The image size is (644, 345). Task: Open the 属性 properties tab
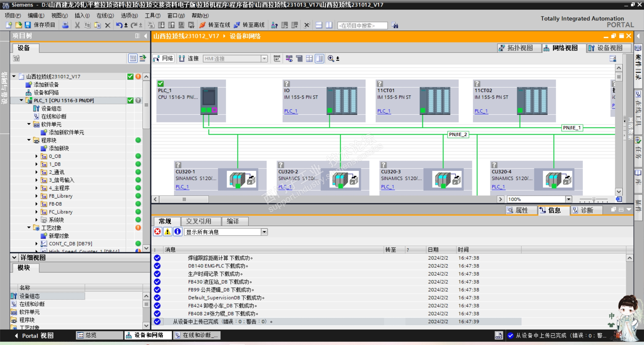point(521,210)
